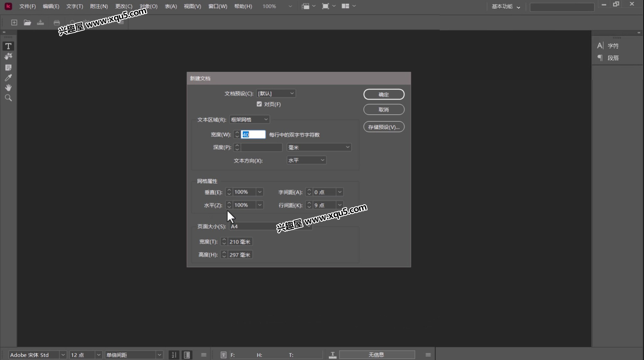
Task: Open the Adobe 宋体 Std font dropdown
Action: point(63,355)
